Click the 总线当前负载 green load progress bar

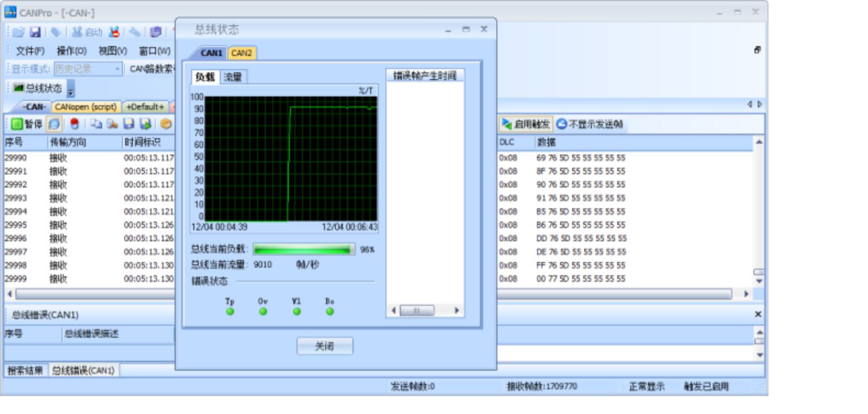304,249
